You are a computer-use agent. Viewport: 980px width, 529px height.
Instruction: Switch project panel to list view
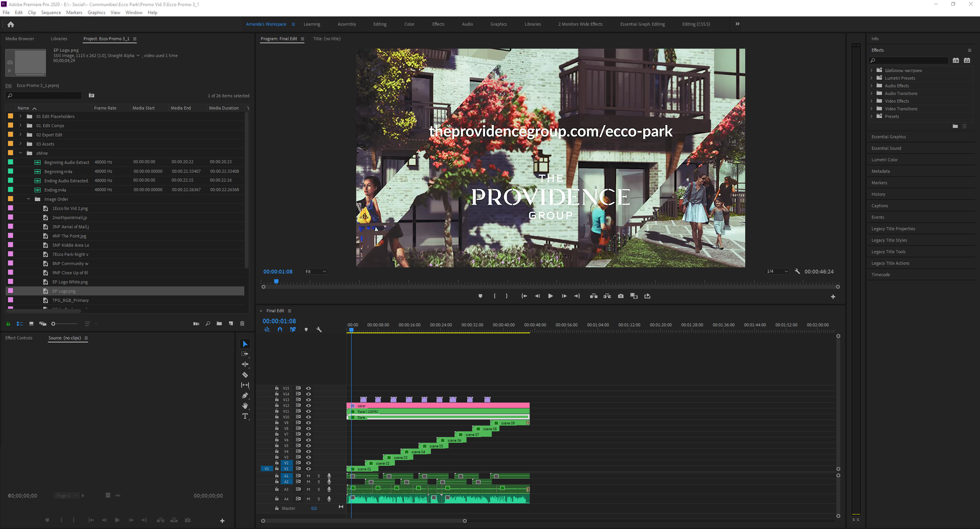20,324
